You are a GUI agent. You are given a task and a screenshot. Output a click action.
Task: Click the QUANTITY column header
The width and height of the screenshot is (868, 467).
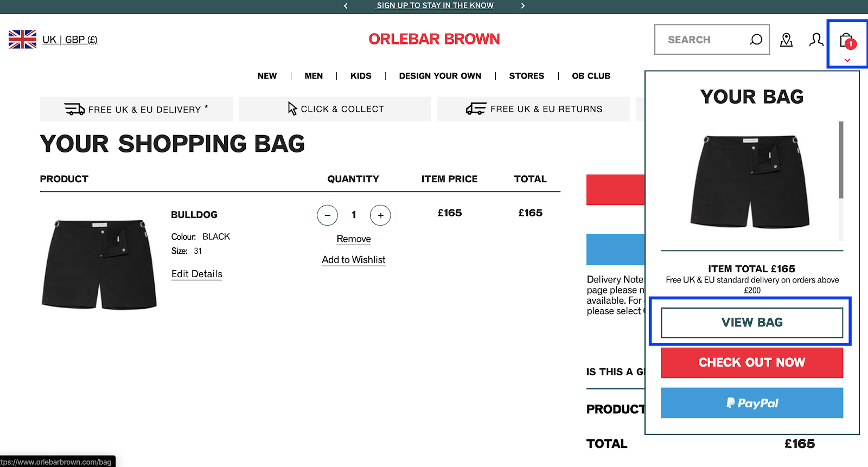tap(353, 179)
